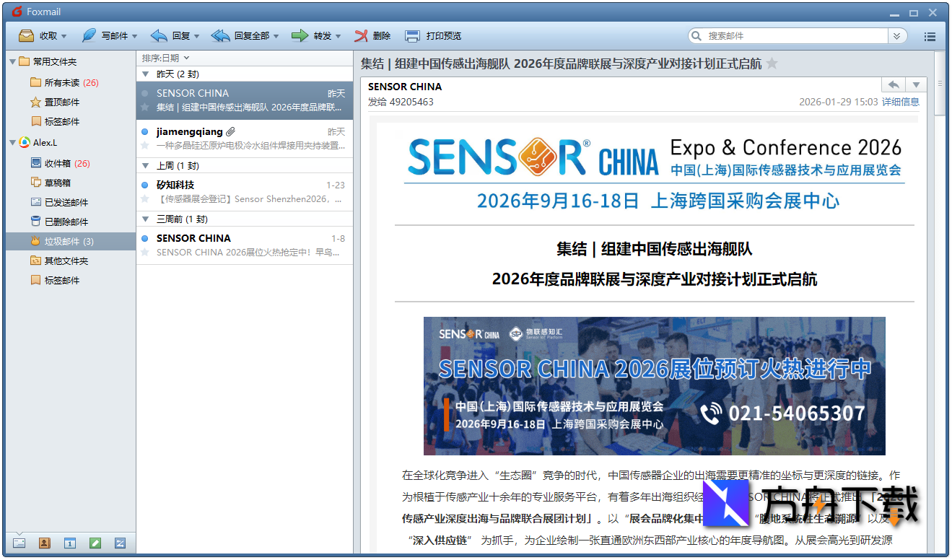Select the 写邮件 compose icon

tap(88, 35)
